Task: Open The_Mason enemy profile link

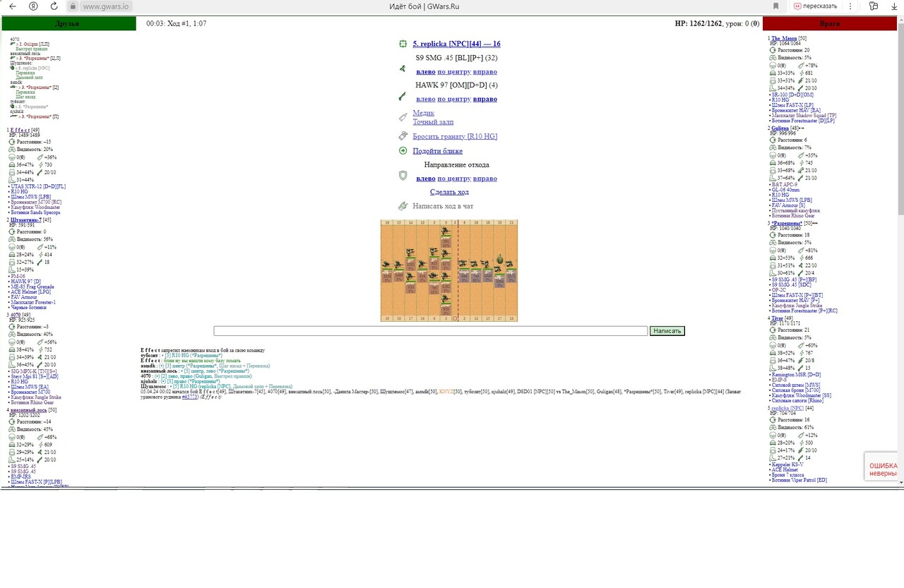Action: pos(784,38)
